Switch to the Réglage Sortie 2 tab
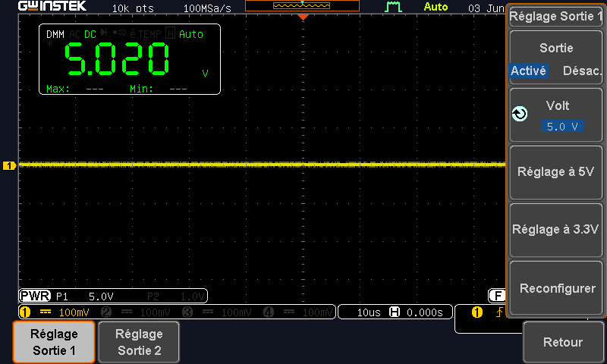 139,342
